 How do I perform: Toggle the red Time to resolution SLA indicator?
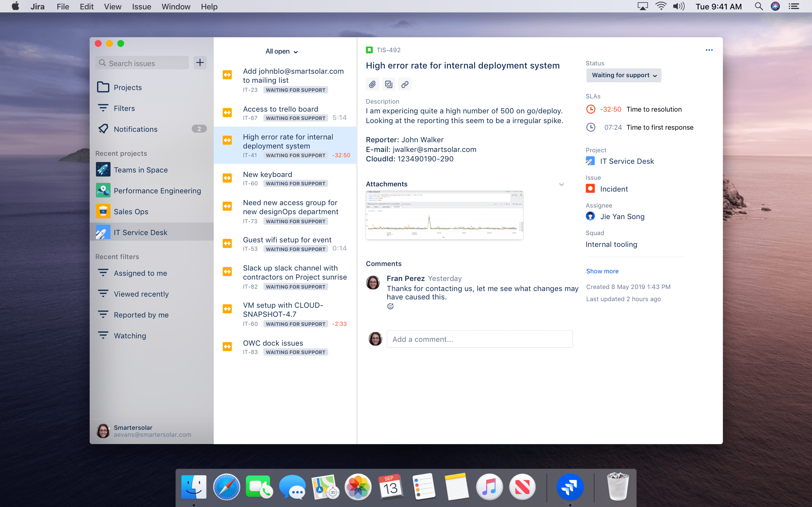(591, 109)
